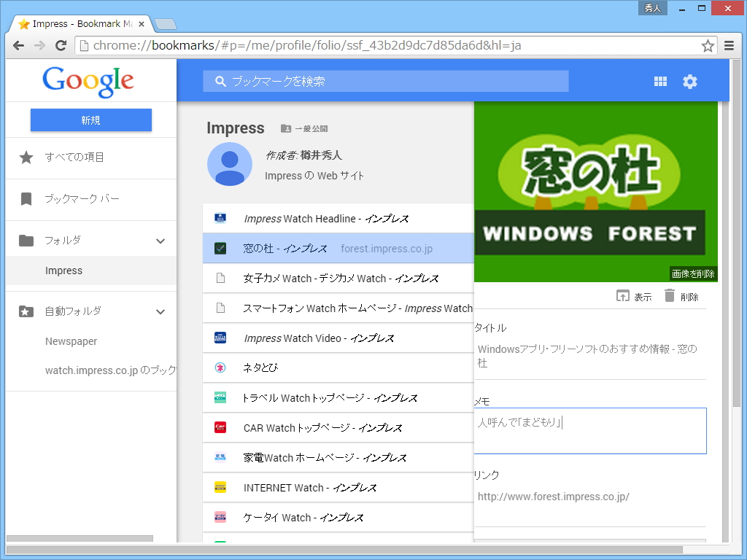This screenshot has width=747, height=560.
Task: Select the ネタとび bookmark entry
Action: [x=292, y=367]
